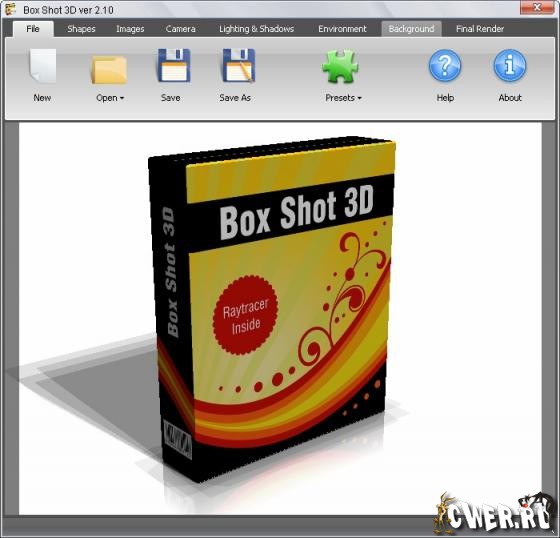Click the Open folder icon
This screenshot has width=560, height=538.
(109, 70)
